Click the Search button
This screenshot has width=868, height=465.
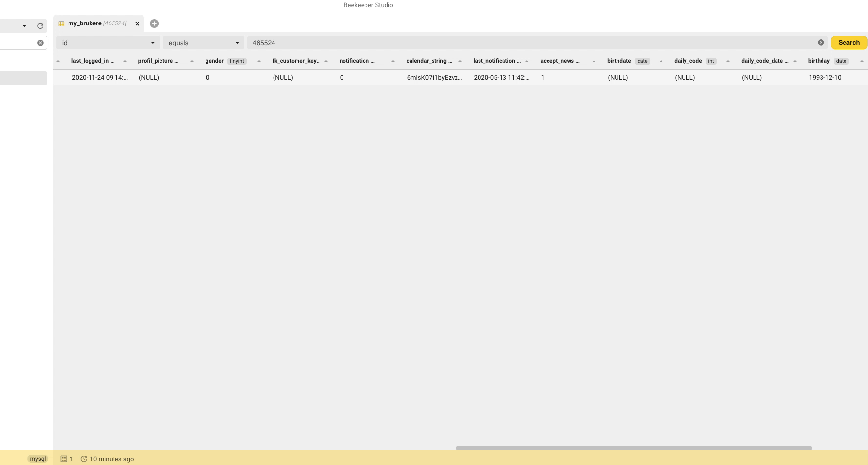click(849, 43)
